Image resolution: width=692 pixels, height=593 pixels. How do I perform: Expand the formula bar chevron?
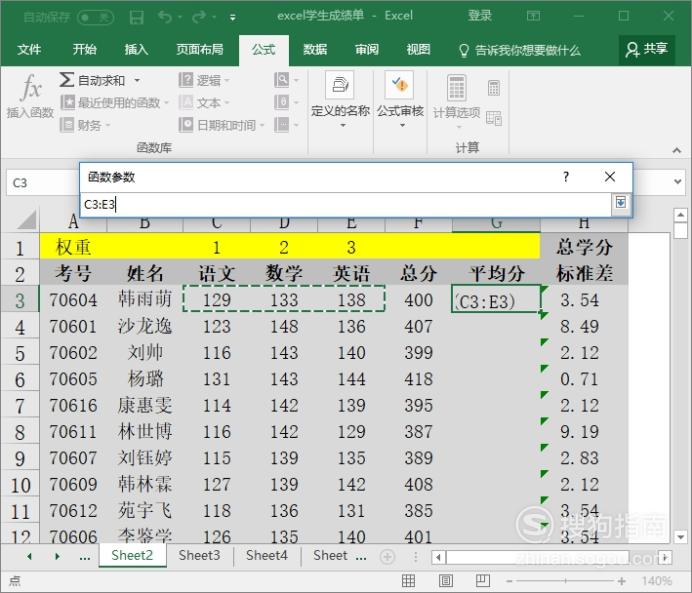678,181
